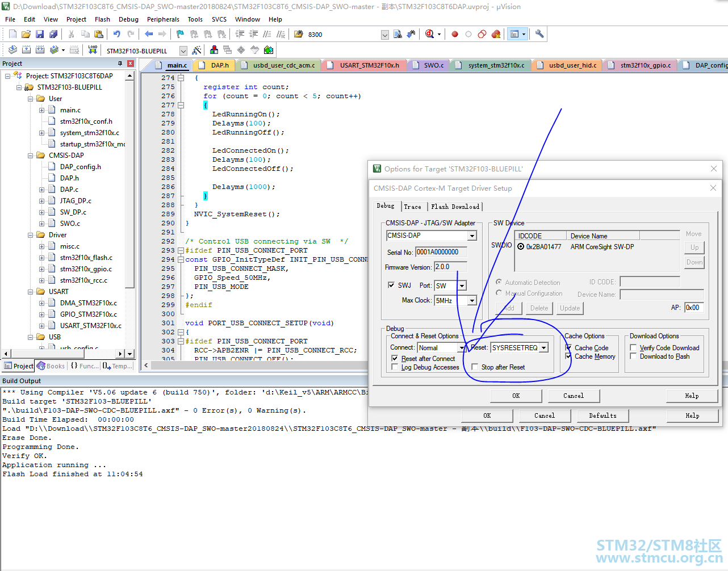Enable Verify Code Download checkbox

coord(633,348)
